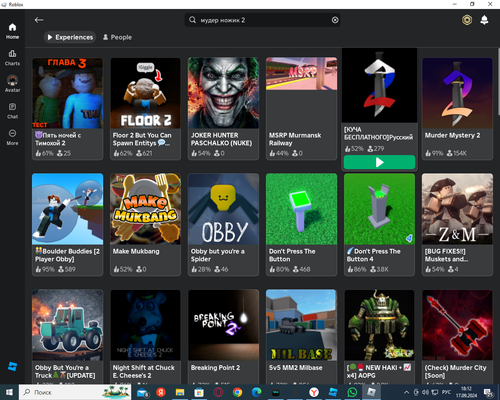Open Chat from the sidebar

point(12,111)
